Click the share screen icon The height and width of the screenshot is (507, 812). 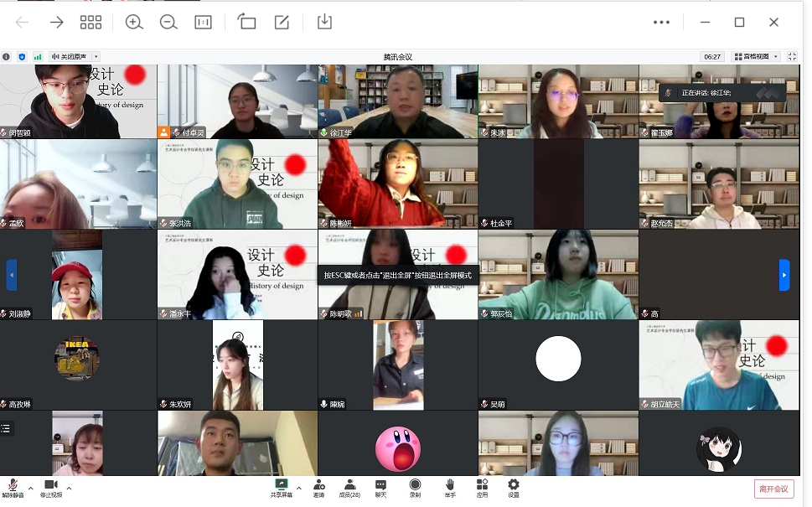pos(282,485)
